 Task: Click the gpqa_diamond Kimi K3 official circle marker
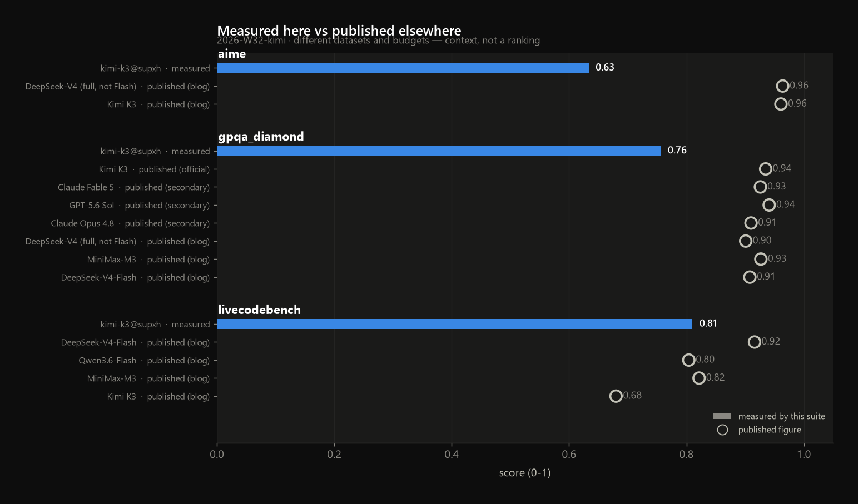click(766, 169)
